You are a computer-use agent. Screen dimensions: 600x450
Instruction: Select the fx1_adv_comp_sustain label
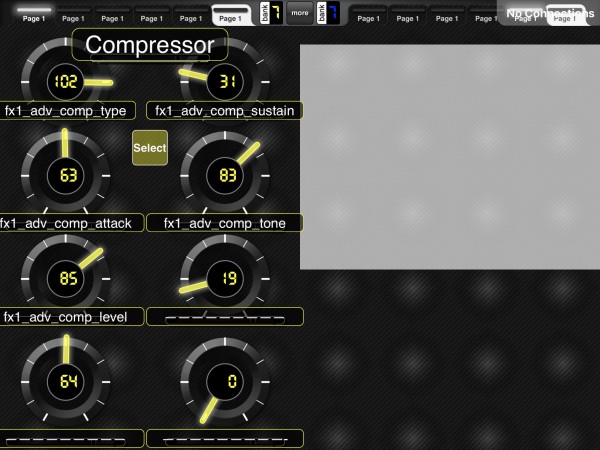point(225,111)
